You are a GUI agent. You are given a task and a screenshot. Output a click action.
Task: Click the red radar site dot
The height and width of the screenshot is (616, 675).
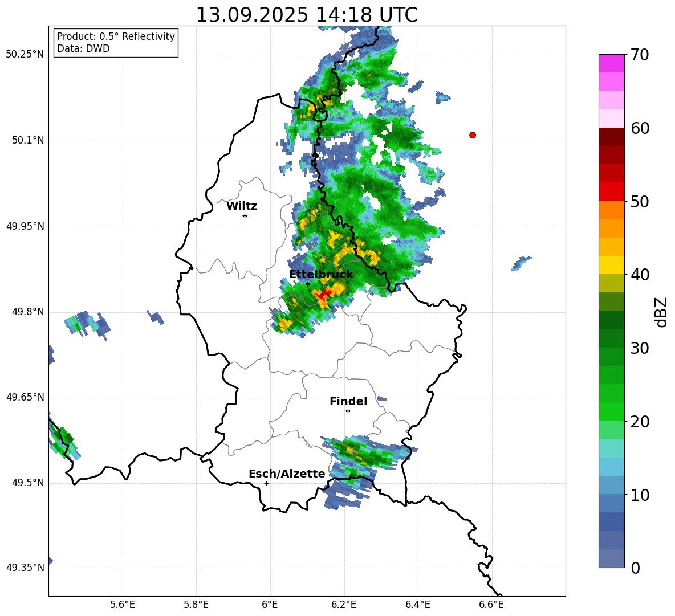[472, 135]
